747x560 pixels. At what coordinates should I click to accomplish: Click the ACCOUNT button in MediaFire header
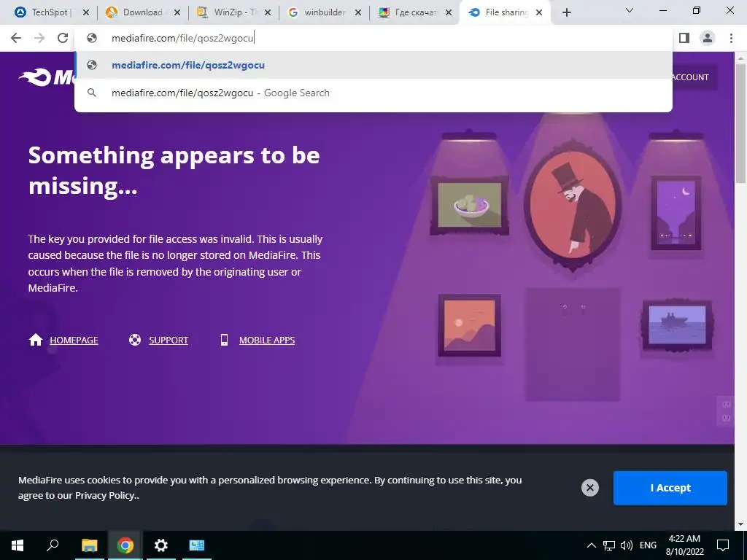click(691, 77)
